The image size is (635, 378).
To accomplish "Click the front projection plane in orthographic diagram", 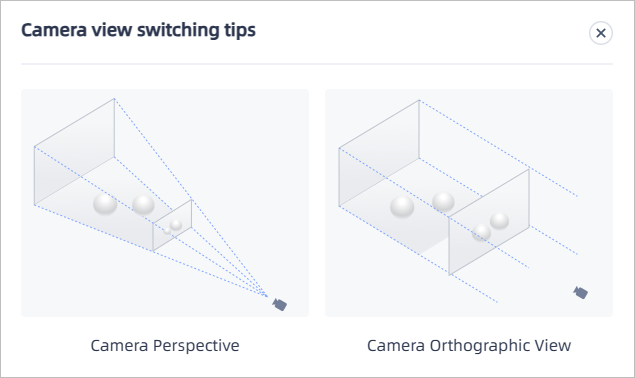I will (x=489, y=222).
